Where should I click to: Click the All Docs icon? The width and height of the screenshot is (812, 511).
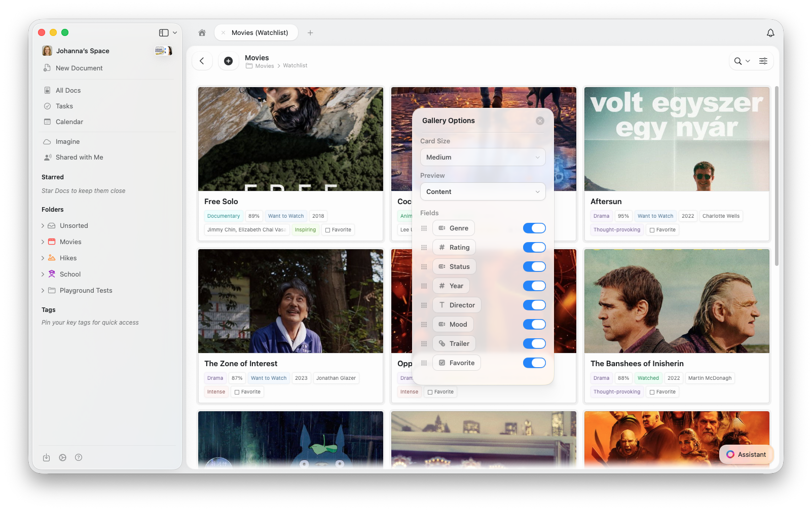(x=47, y=91)
